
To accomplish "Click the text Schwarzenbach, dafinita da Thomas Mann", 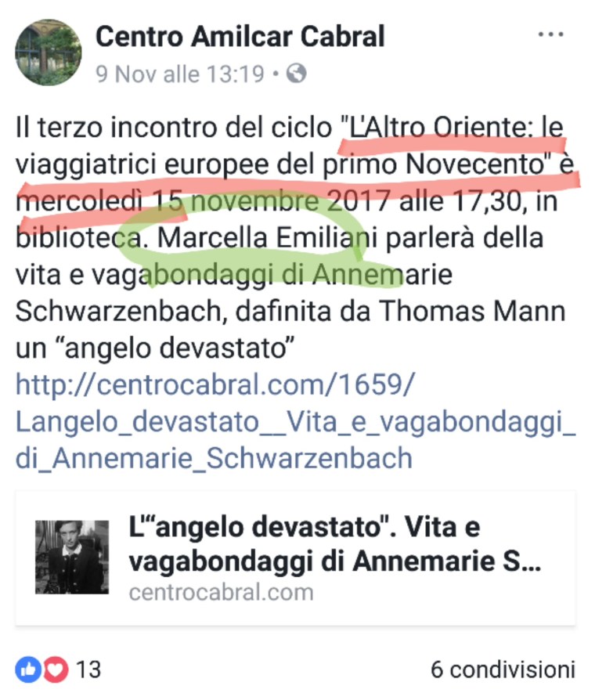I will click(x=290, y=311).
